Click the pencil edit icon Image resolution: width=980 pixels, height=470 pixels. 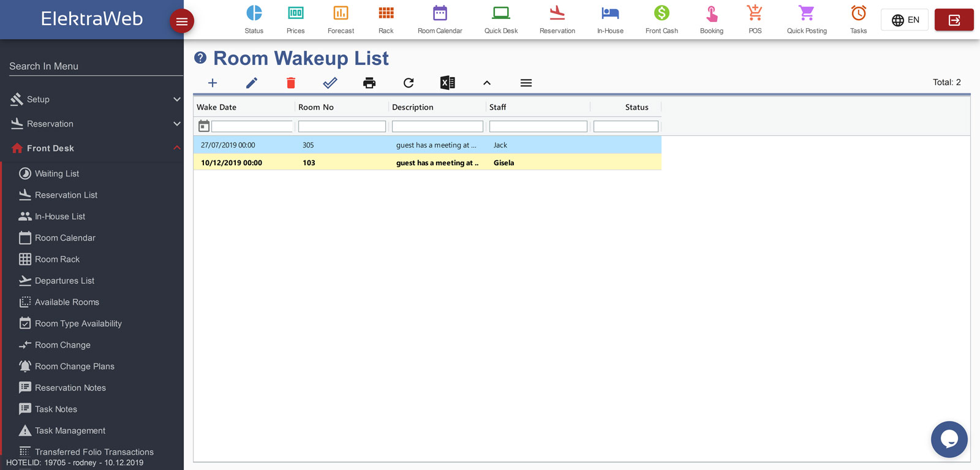[252, 83]
